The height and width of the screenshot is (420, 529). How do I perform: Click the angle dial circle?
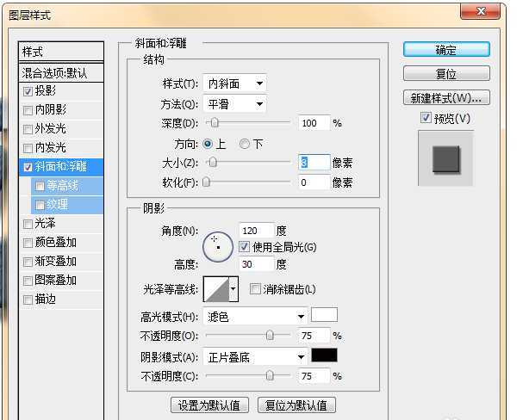click(217, 244)
